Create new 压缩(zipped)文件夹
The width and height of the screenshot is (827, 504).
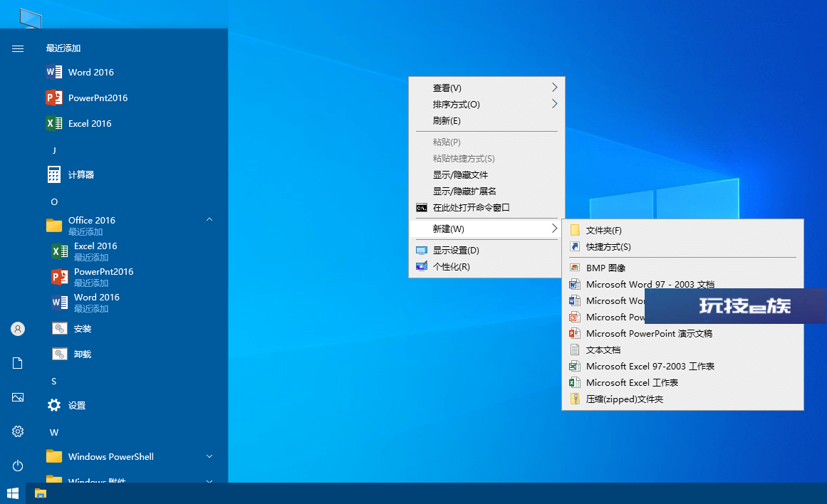(682, 399)
